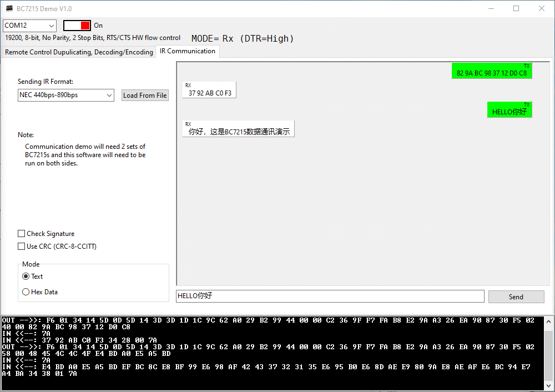Click the BC7215 Demo app icon in title bar
The width and height of the screenshot is (555, 392).
tap(9, 8)
